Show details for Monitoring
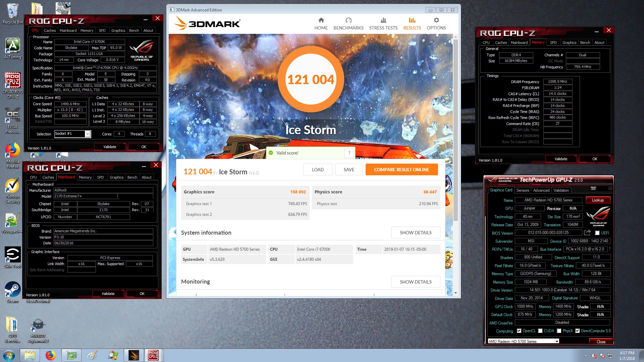644x362 pixels. pyautogui.click(x=416, y=282)
